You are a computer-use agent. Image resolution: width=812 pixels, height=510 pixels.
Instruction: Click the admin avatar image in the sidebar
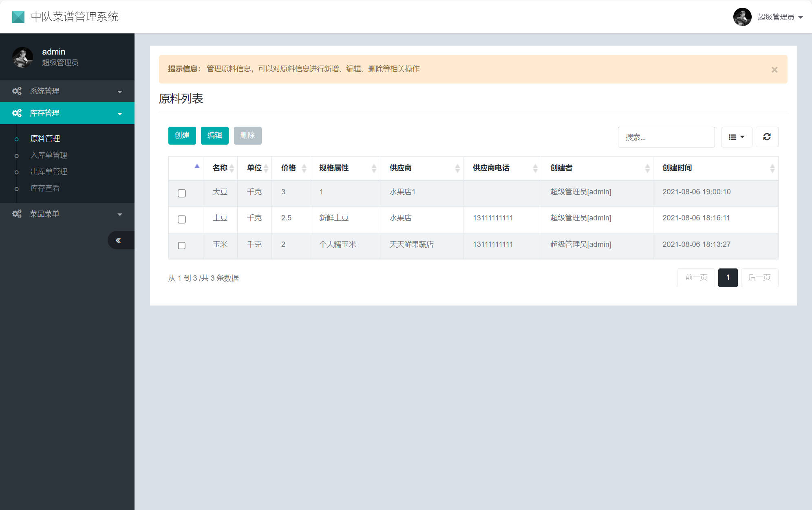click(22, 57)
